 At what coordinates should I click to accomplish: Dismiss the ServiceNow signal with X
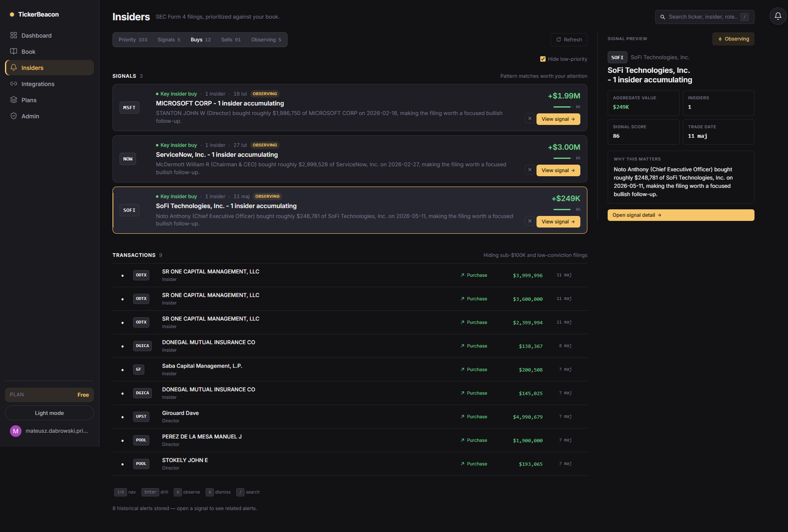pyautogui.click(x=530, y=170)
